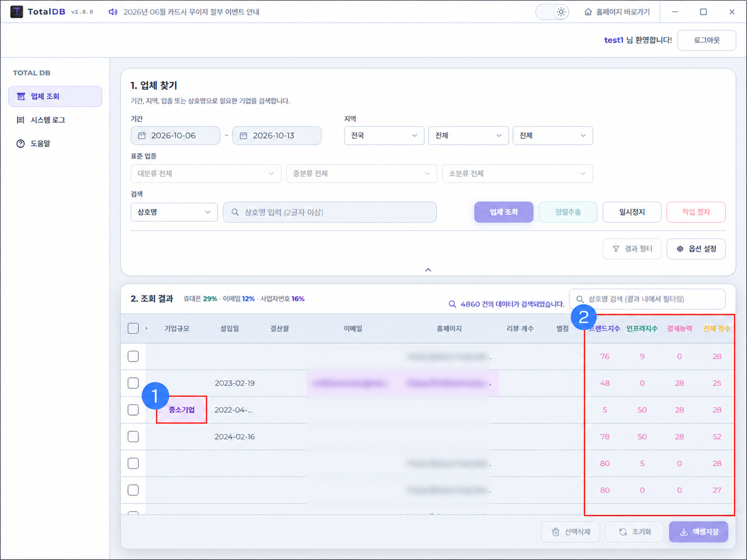Click calendar icon of end date 2026-10-13
This screenshot has width=747, height=560.
[243, 136]
